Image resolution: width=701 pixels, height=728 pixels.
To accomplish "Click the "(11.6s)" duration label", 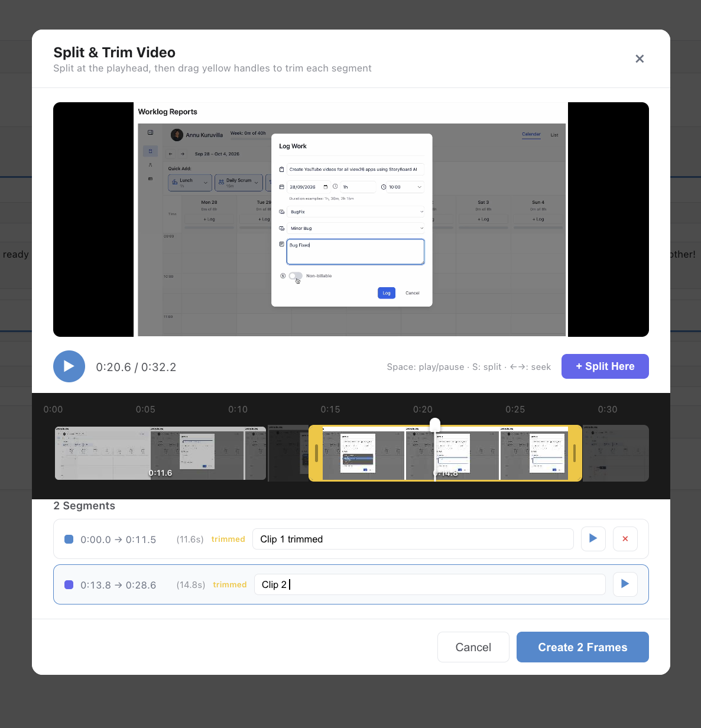I will tap(190, 539).
